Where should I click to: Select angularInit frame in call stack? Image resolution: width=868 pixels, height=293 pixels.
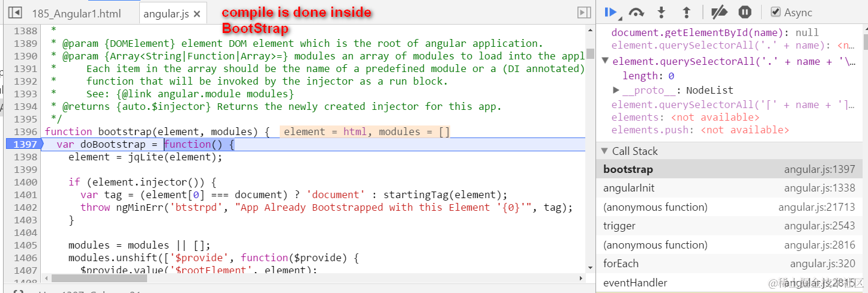pyautogui.click(x=729, y=188)
